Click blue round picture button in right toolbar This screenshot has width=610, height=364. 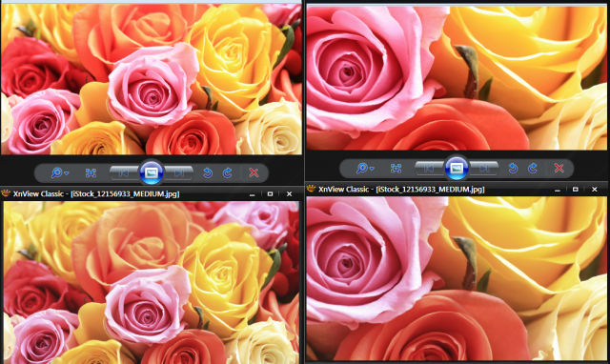(457, 168)
